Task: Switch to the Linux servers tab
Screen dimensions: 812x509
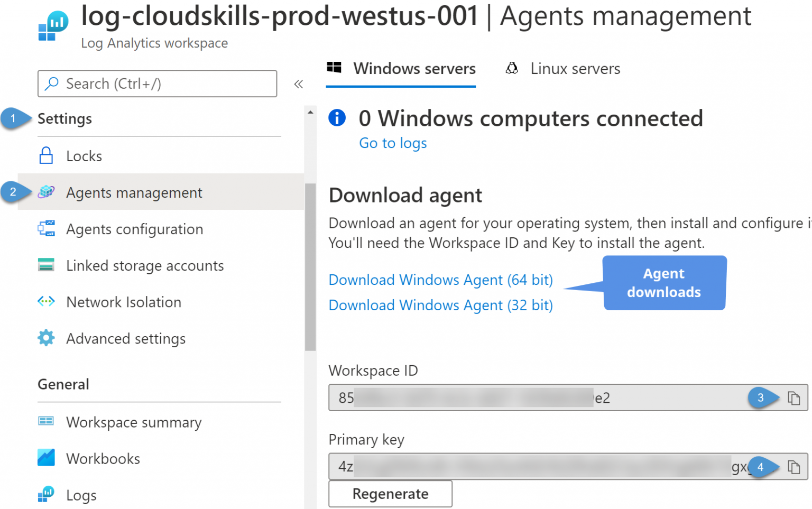Action: 575,68
